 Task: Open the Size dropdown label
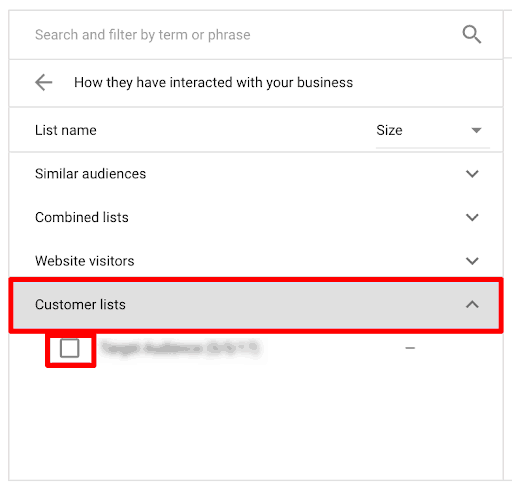point(389,130)
